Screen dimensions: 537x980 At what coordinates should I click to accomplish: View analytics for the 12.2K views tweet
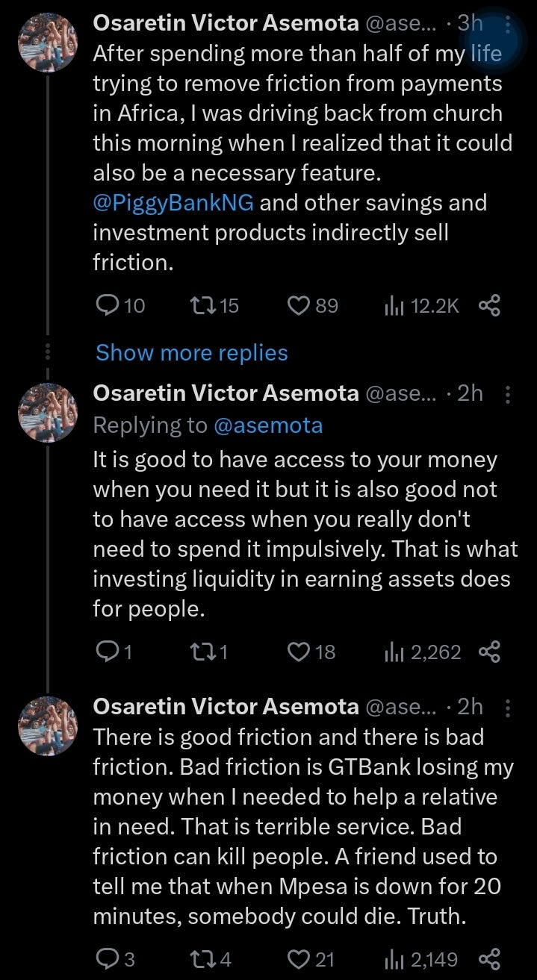pos(422,305)
